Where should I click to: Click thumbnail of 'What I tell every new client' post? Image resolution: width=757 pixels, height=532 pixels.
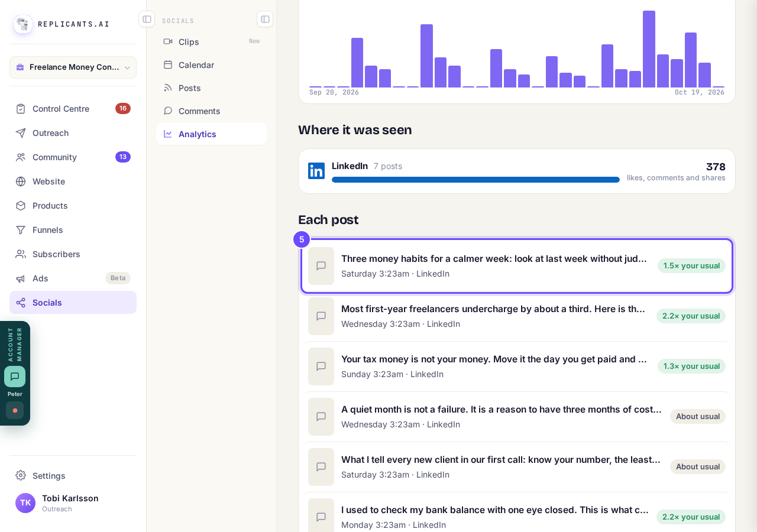click(x=321, y=467)
